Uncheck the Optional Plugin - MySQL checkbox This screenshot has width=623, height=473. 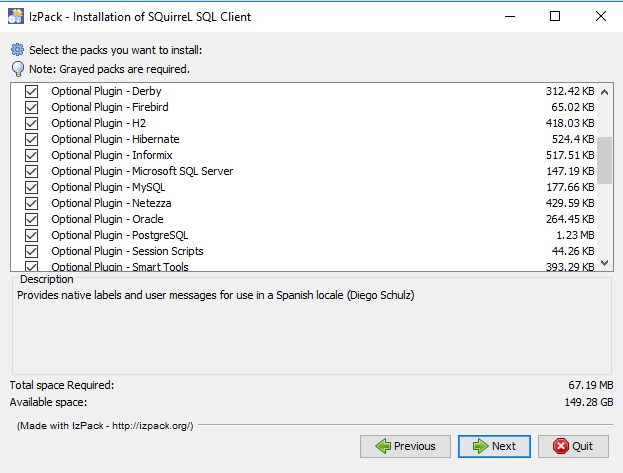(31, 187)
